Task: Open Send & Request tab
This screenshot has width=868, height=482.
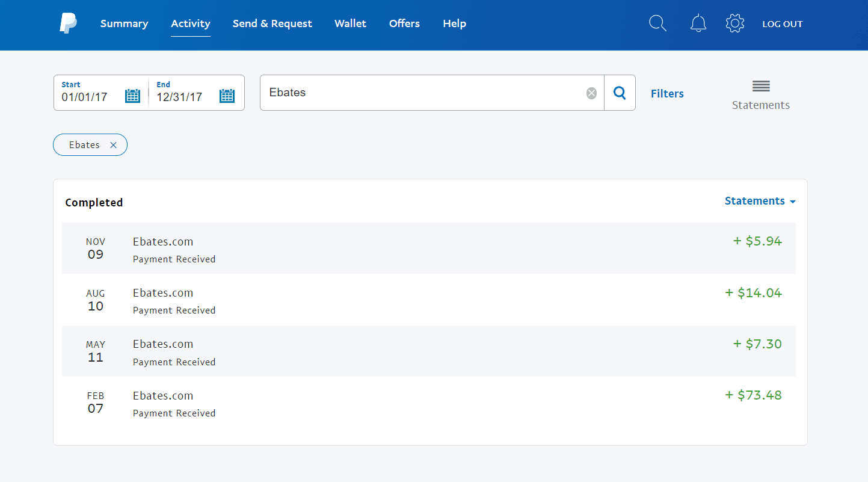Action: tap(272, 23)
